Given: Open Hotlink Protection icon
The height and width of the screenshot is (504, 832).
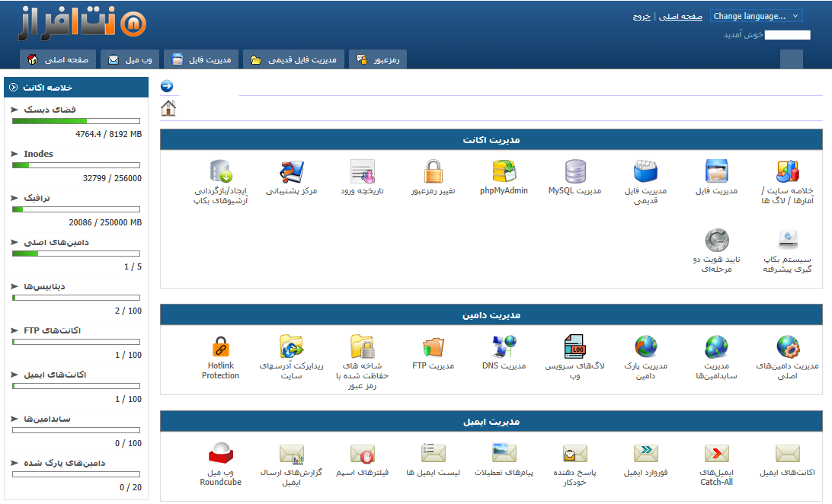Looking at the screenshot, I should pos(221,347).
